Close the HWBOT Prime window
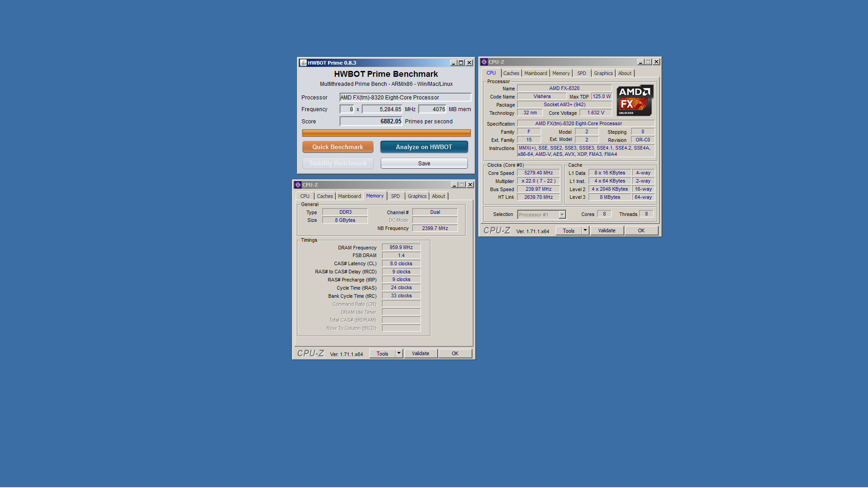The width and height of the screenshot is (868, 488). tap(469, 63)
